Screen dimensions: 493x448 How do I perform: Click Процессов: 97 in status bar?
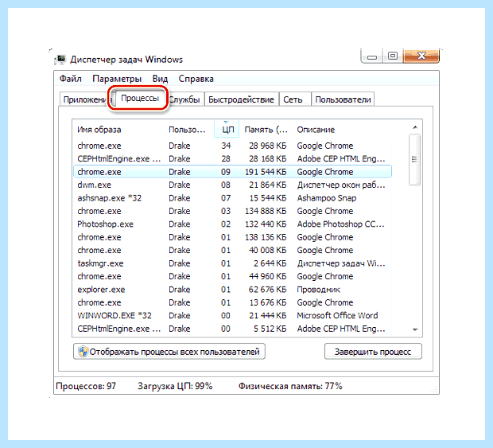tap(86, 386)
